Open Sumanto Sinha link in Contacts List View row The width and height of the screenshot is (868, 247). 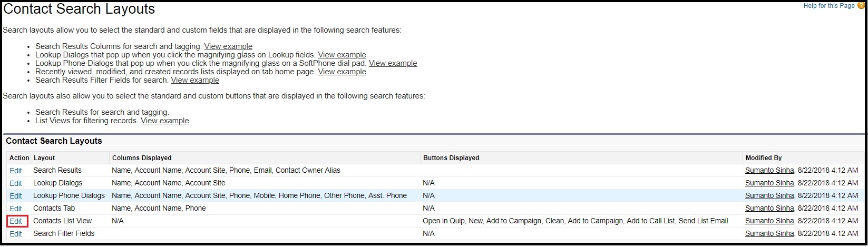[x=769, y=221]
